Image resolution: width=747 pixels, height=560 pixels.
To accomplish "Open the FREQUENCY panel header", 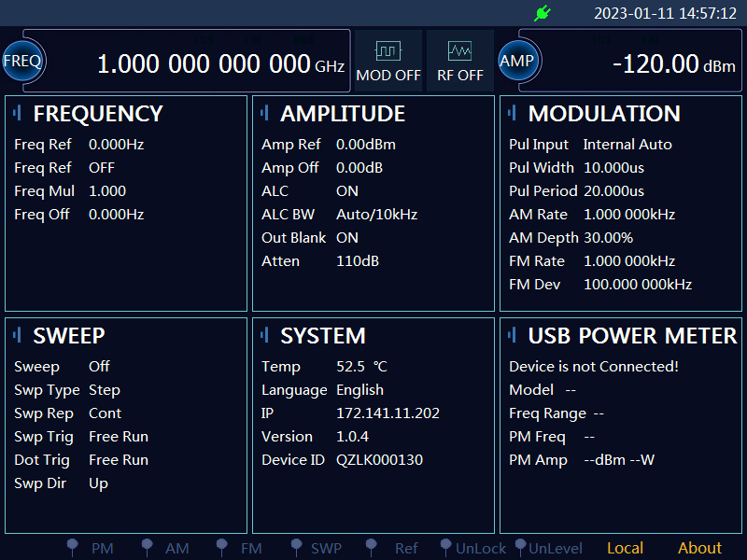I will pyautogui.click(x=98, y=114).
